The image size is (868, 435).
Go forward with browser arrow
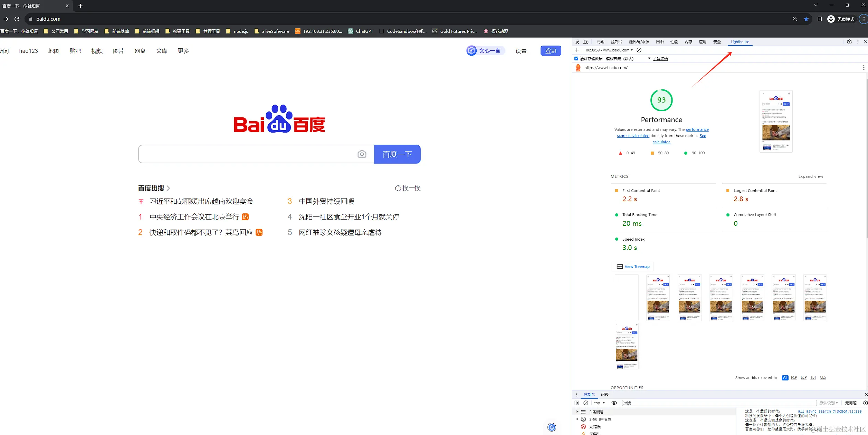[6, 19]
